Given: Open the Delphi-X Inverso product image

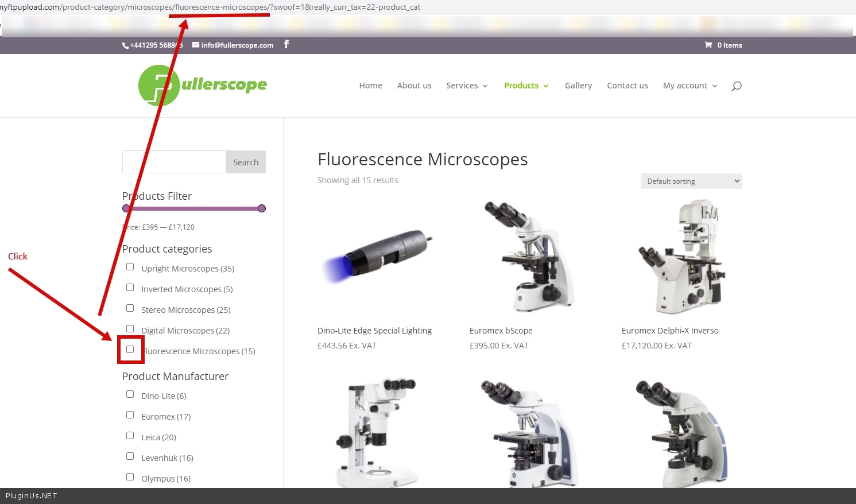Looking at the screenshot, I should pos(682,257).
